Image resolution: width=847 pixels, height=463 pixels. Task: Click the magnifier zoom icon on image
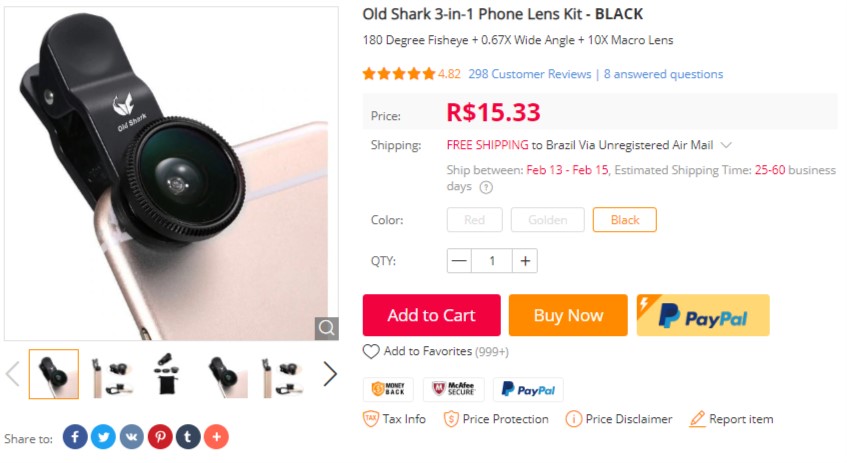coord(326,328)
